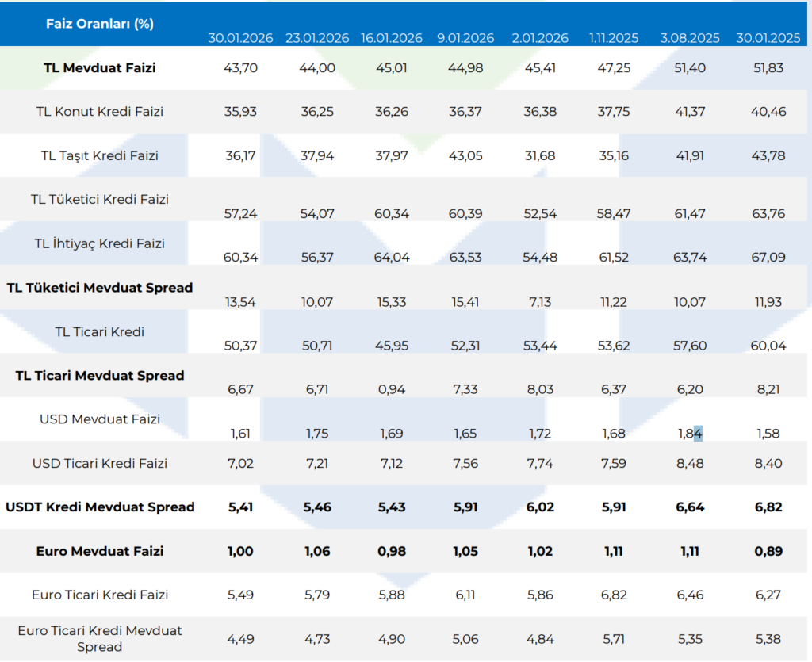Select the "TL Mevduat Faizi" row label
This screenshot has height=662, width=812.
(x=100, y=67)
